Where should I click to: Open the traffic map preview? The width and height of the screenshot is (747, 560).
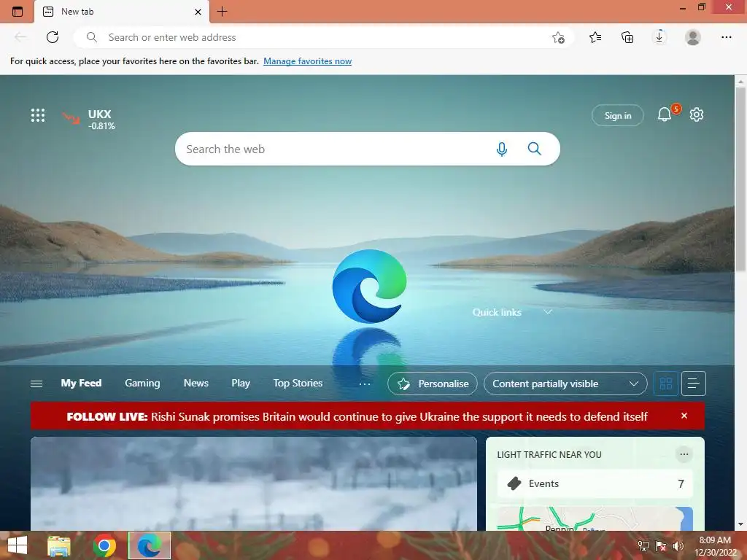(x=595, y=518)
